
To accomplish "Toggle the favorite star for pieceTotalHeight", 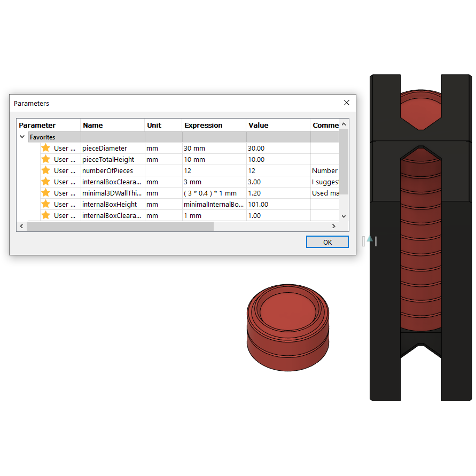I will (x=45, y=159).
